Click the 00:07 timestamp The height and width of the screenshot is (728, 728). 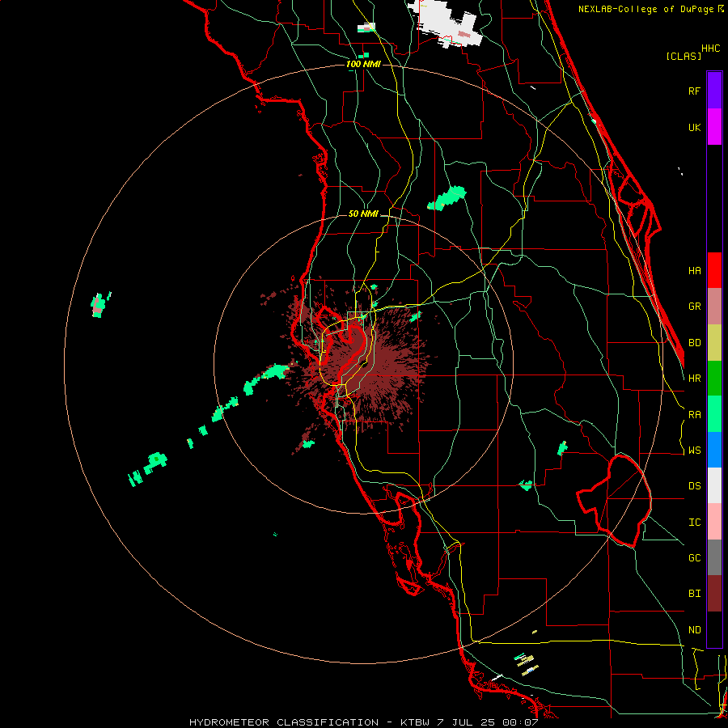point(518,722)
